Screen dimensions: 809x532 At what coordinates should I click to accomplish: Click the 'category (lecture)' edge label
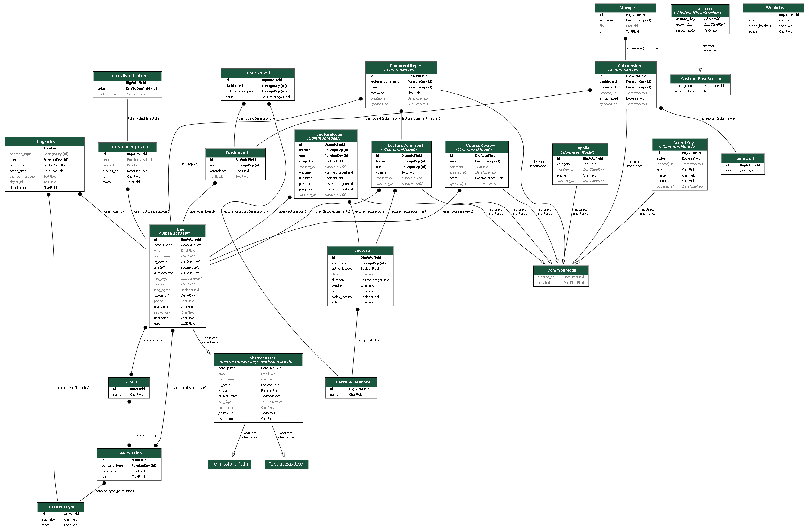369,340
